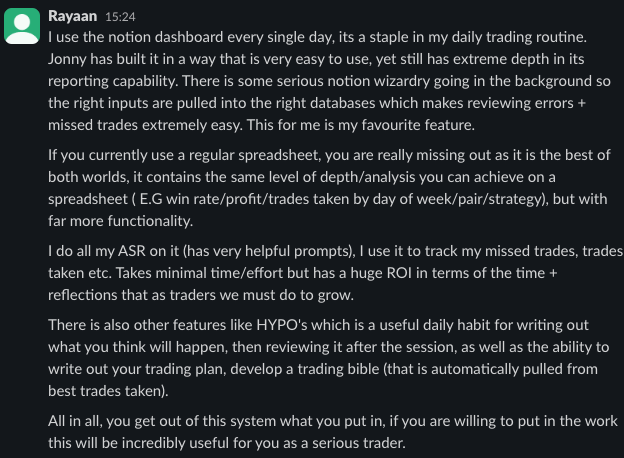
Task: Click paragraph starting "There is also other features"
Action: click(x=320, y=357)
